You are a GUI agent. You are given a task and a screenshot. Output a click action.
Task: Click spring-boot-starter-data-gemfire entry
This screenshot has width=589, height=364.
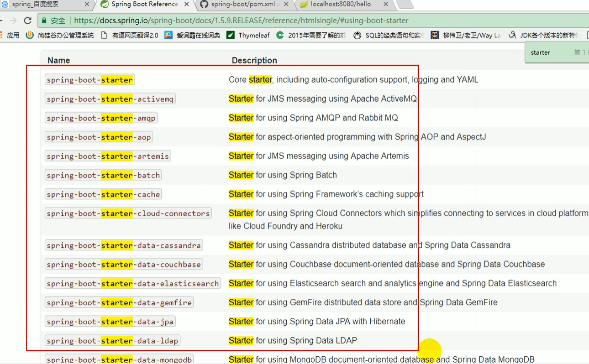pyautogui.click(x=119, y=303)
